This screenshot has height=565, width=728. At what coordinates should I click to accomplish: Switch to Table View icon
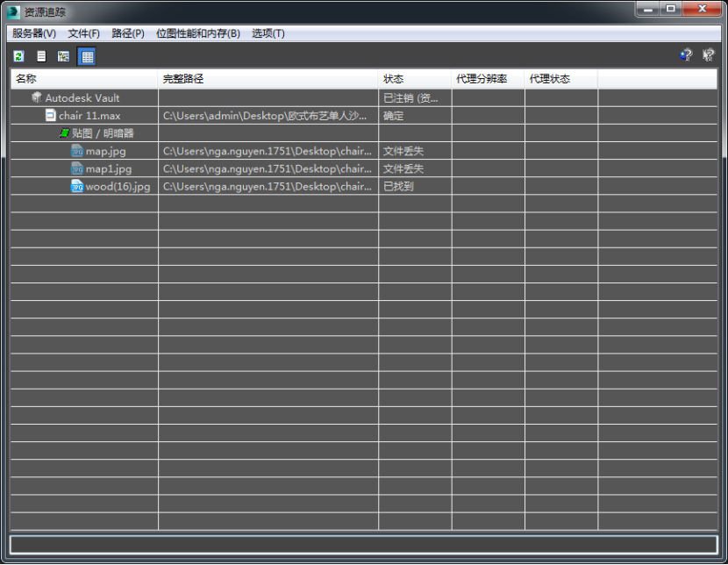pyautogui.click(x=87, y=57)
